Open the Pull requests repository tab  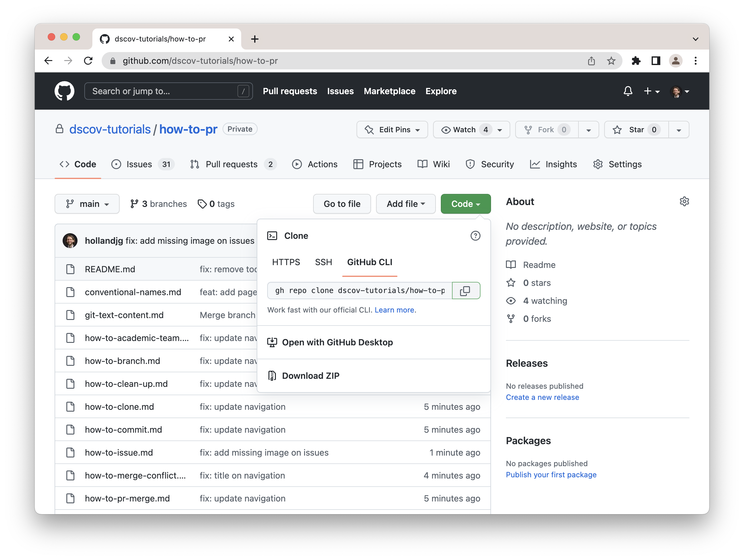tap(233, 164)
